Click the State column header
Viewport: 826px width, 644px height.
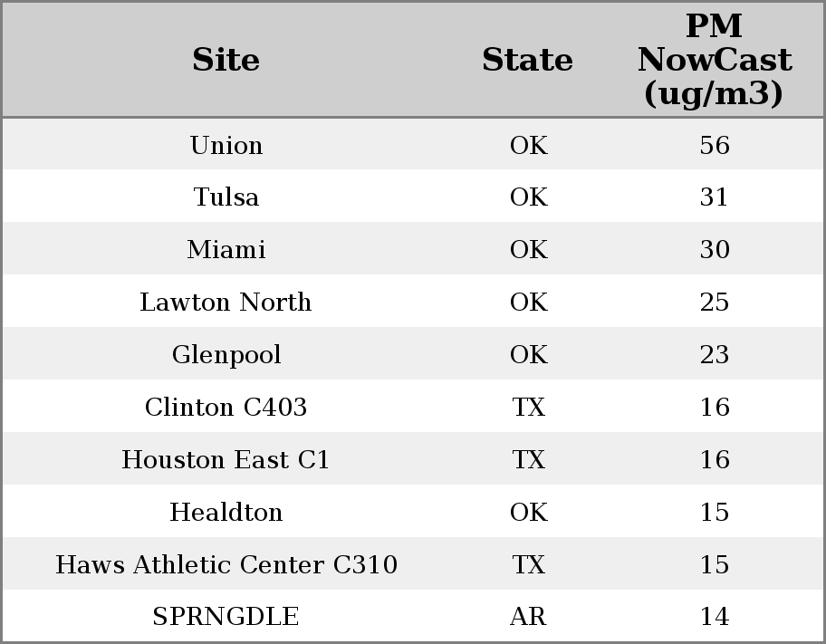tap(528, 60)
